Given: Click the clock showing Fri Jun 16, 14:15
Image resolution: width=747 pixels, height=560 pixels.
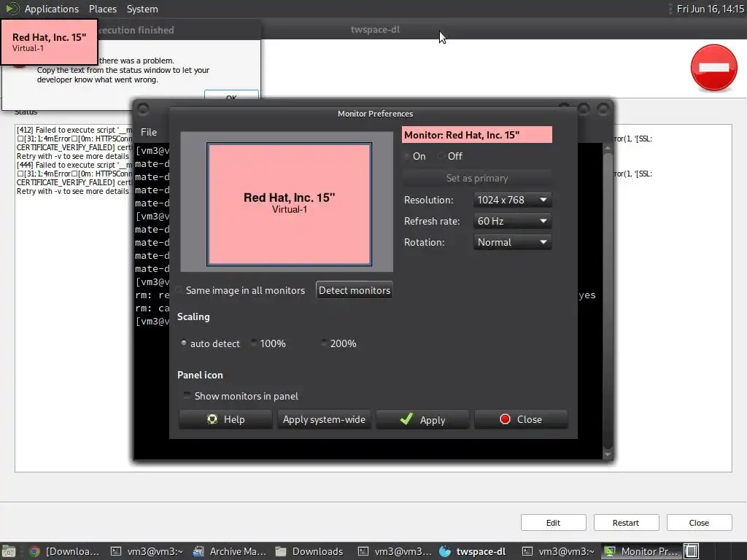Looking at the screenshot, I should (710, 9).
